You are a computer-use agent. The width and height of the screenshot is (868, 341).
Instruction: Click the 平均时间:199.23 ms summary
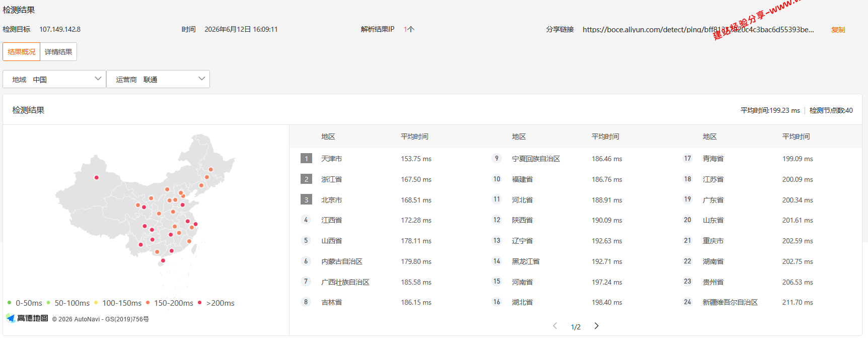coord(770,110)
